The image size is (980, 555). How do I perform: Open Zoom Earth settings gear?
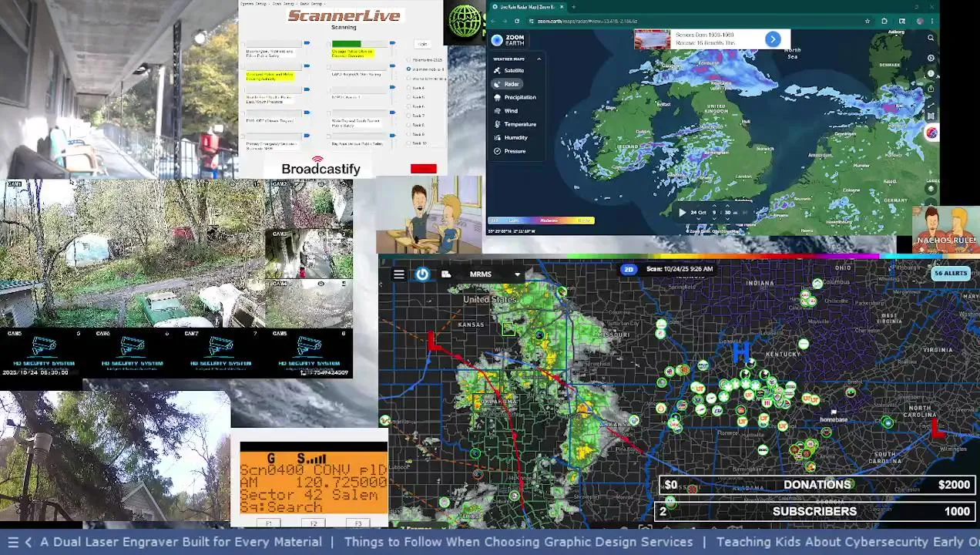coord(931,58)
